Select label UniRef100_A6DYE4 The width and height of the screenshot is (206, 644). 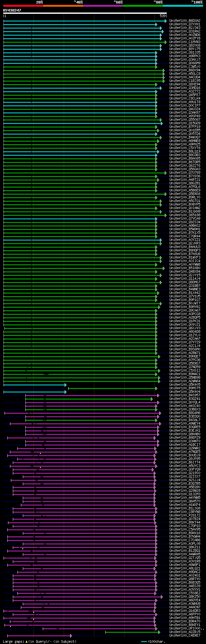tap(185, 600)
